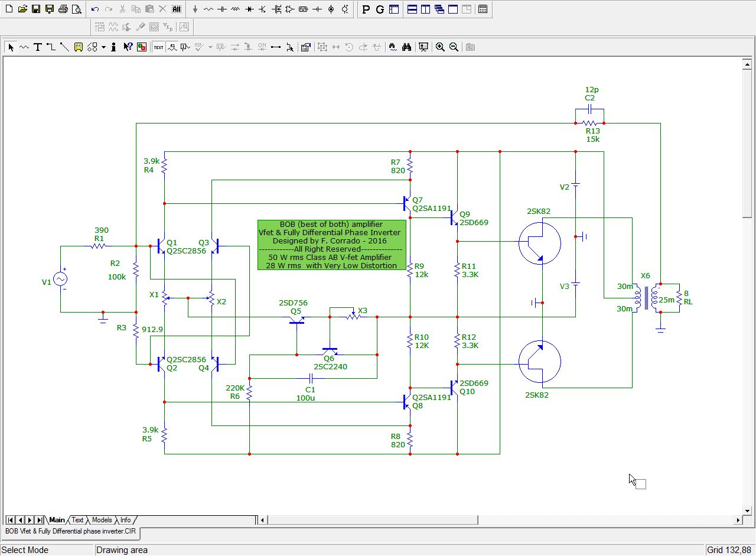Image resolution: width=756 pixels, height=556 pixels.
Task: Select the Resistor component icon
Action: click(x=208, y=9)
